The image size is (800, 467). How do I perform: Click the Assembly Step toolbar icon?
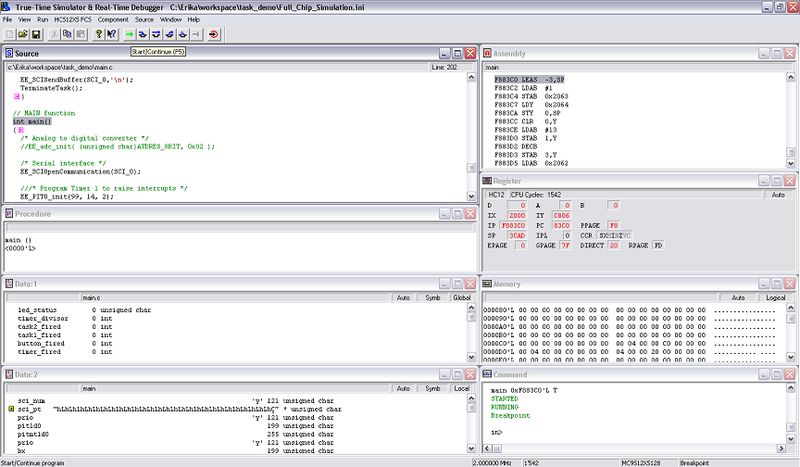click(183, 34)
